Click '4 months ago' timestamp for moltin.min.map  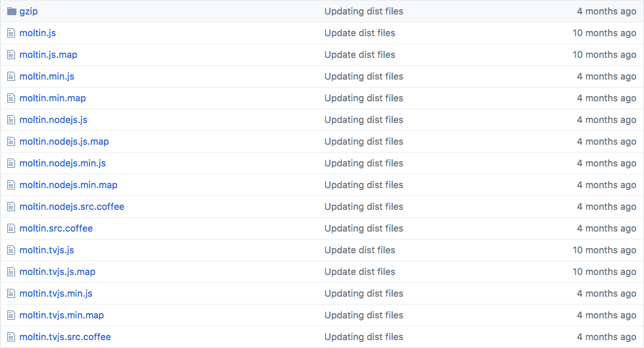tap(607, 98)
